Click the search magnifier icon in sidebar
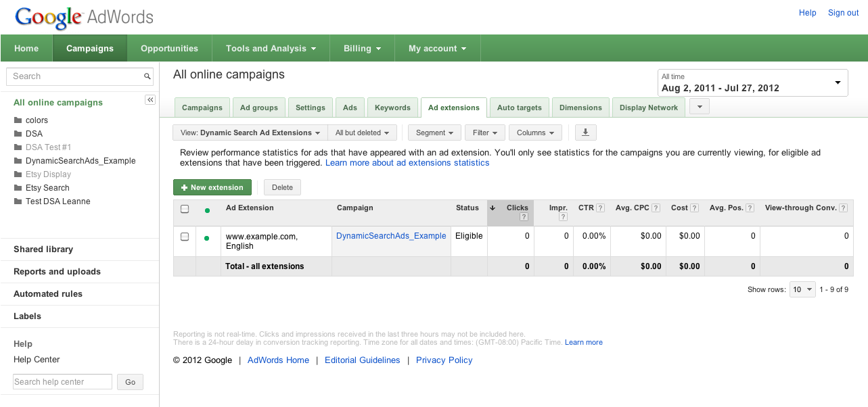The height and width of the screenshot is (407, 868). [147, 76]
